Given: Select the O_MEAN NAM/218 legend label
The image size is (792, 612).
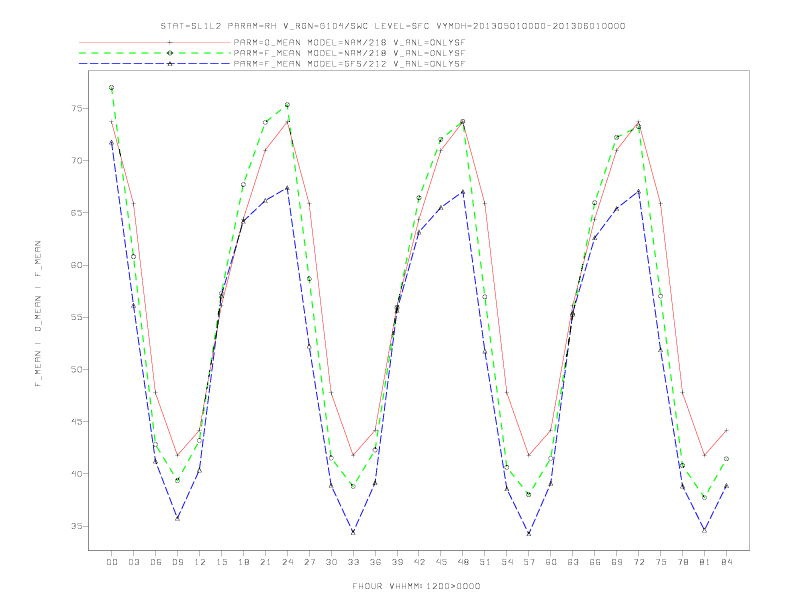Looking at the screenshot, I should pyautogui.click(x=349, y=42).
